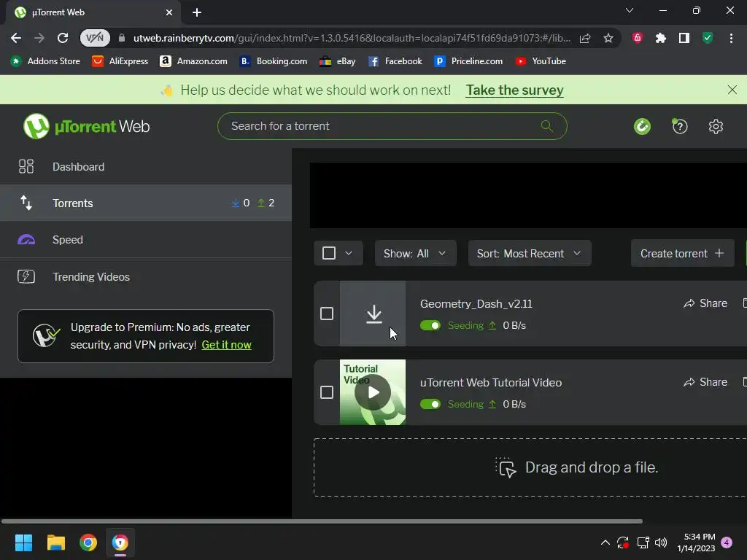This screenshot has height=560, width=747.
Task: Tick the select-all torrents checkbox
Action: tap(329, 253)
